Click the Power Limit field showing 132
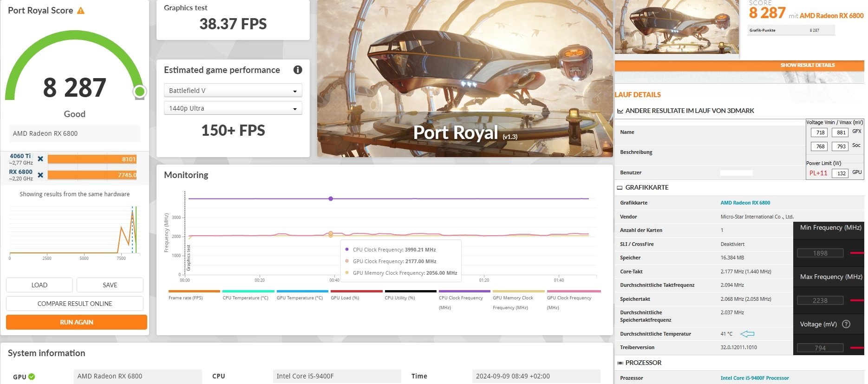The width and height of the screenshot is (868, 384). [841, 173]
